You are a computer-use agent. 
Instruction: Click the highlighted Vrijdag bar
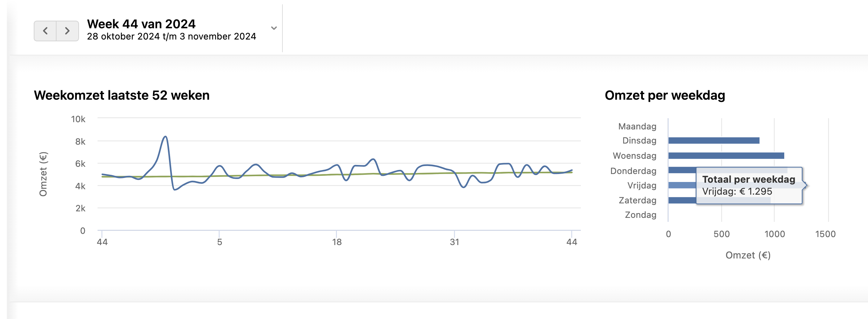point(682,185)
